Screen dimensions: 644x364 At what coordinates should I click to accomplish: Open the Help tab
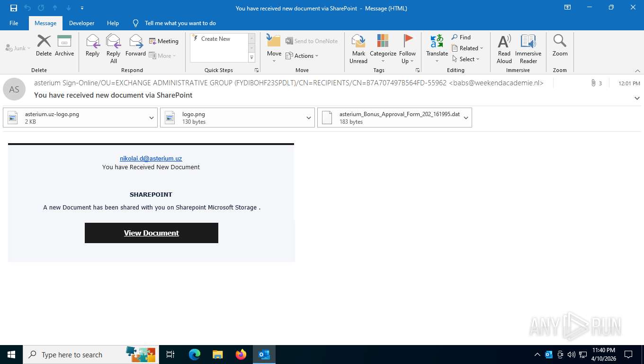113,23
